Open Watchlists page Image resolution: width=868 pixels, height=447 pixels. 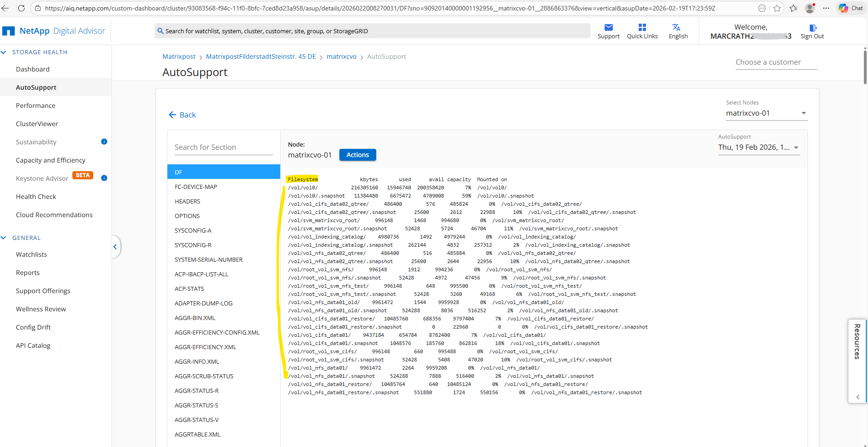click(x=31, y=254)
